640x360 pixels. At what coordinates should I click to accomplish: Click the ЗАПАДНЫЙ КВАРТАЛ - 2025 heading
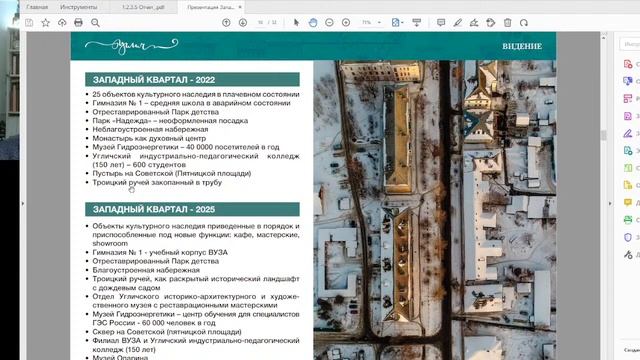(x=192, y=209)
